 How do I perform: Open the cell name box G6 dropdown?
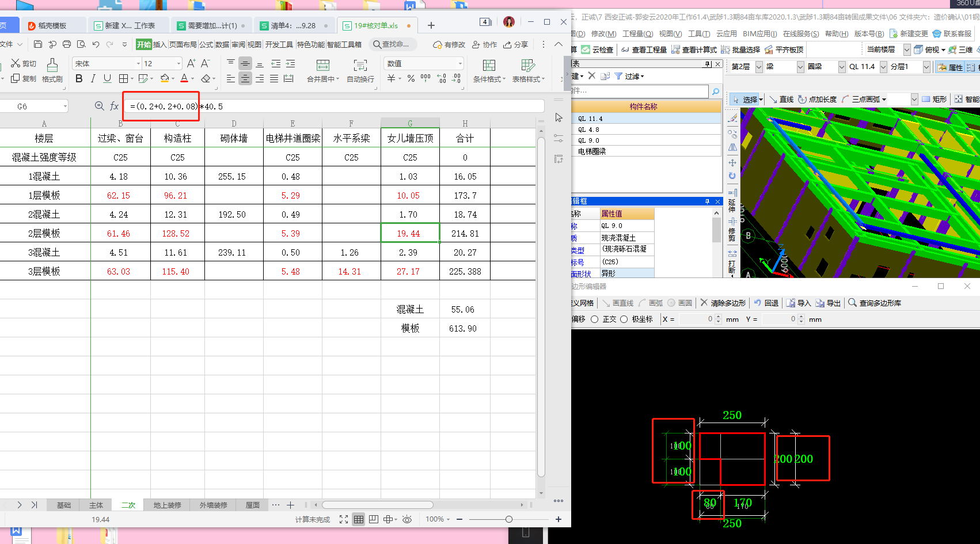pos(65,106)
